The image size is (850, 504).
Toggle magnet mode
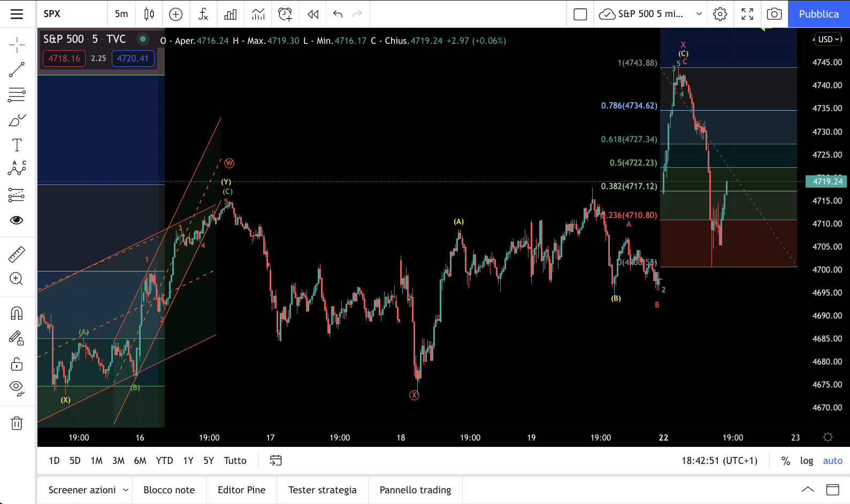point(17,313)
